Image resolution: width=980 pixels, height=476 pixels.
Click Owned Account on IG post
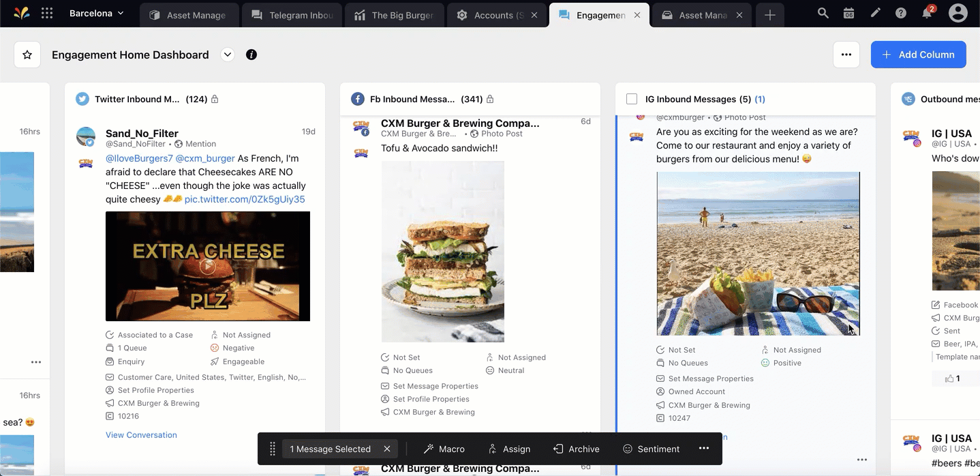coord(691,391)
